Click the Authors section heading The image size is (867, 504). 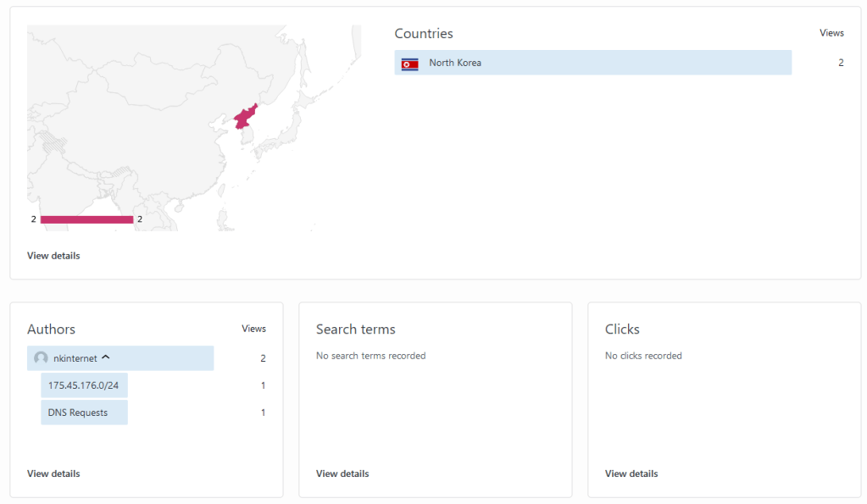pyautogui.click(x=51, y=330)
